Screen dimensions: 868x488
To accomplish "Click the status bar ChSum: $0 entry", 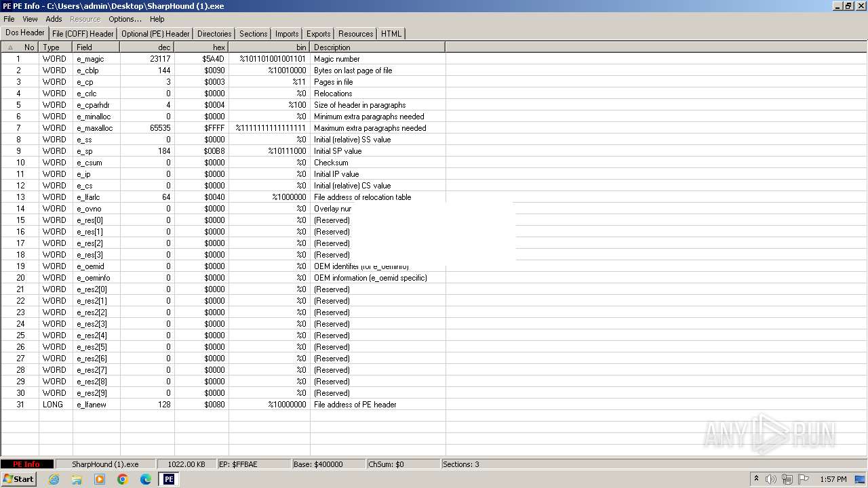I will (403, 464).
